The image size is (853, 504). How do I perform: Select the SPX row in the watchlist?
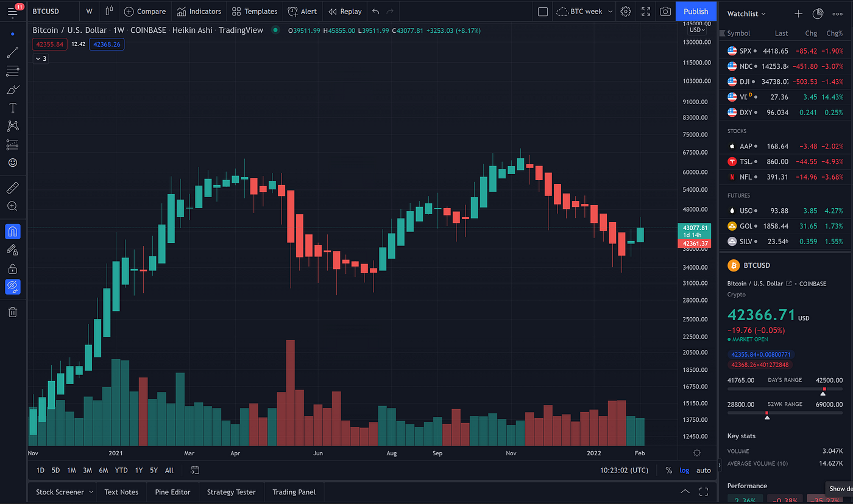[x=785, y=51]
